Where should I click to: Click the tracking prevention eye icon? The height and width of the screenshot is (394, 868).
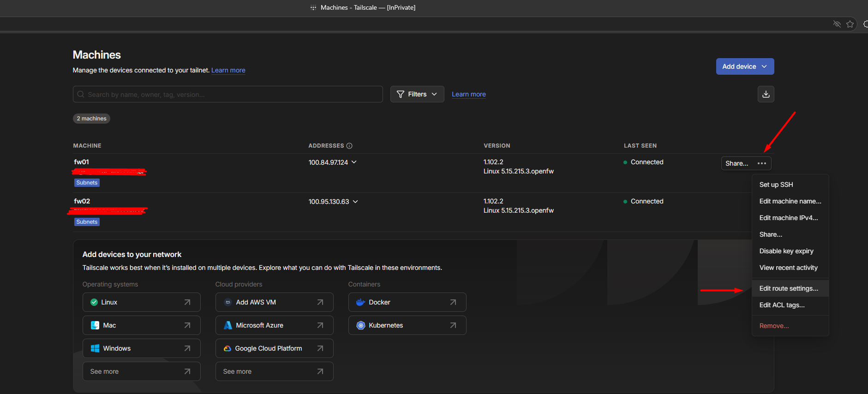(837, 24)
